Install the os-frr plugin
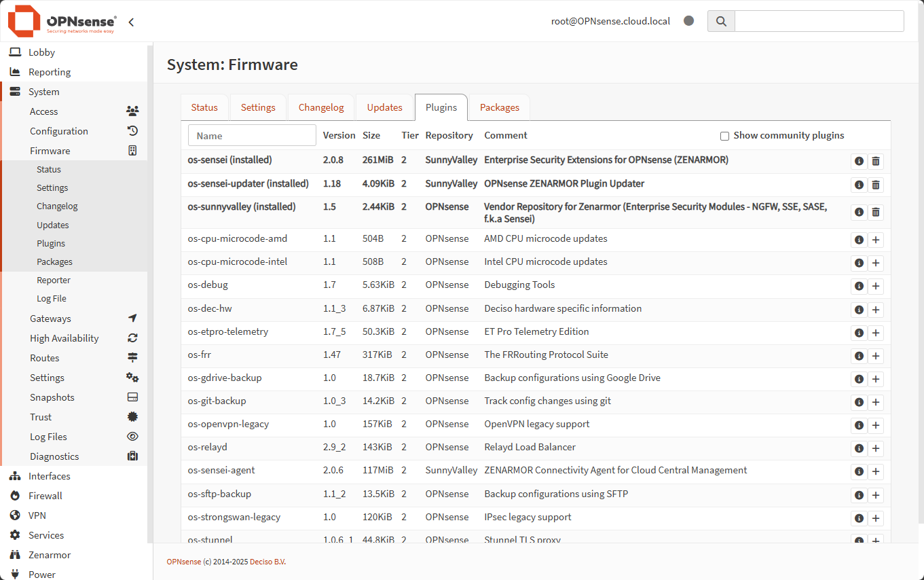 876,356
